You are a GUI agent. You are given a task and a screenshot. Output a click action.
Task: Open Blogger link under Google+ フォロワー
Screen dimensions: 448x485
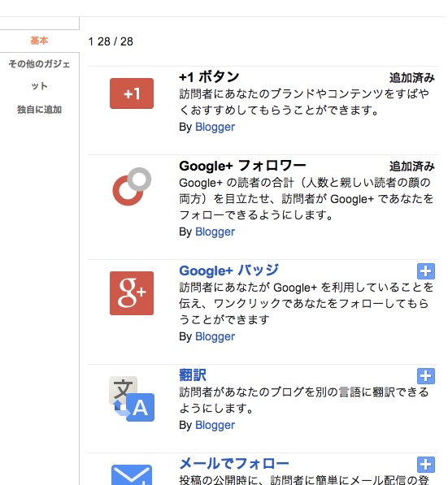[215, 232]
